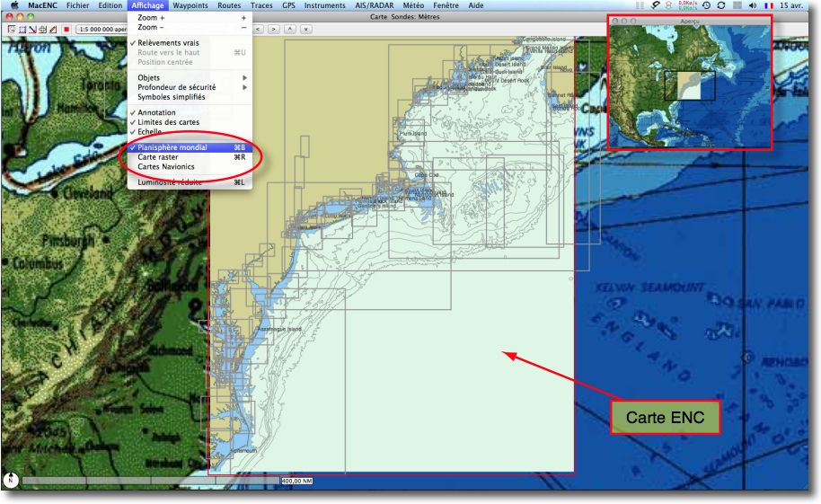Click the grey grid menu bar icon
821x504 pixels.
point(640,5)
